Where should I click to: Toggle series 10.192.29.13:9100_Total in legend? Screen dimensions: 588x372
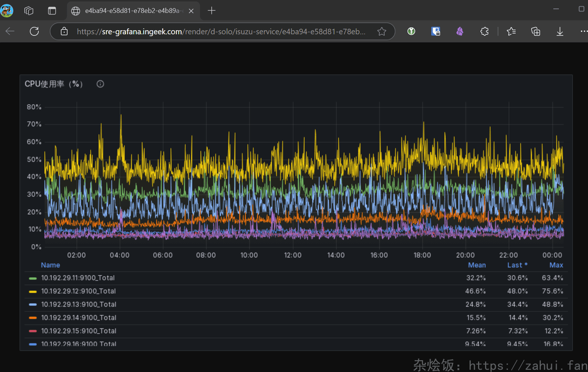coord(79,305)
